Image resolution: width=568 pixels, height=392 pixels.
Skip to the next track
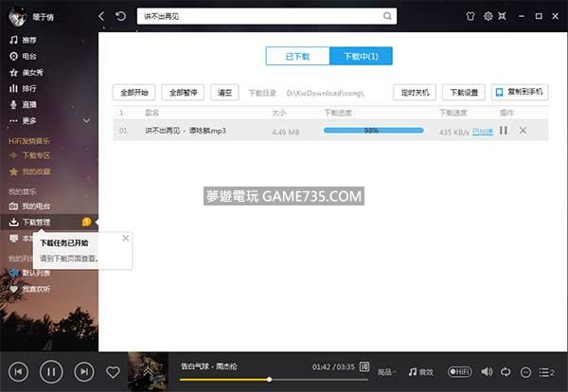[84, 372]
